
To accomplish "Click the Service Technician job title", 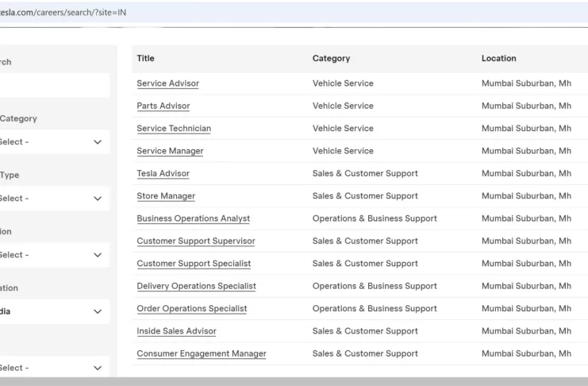I will click(x=174, y=129).
